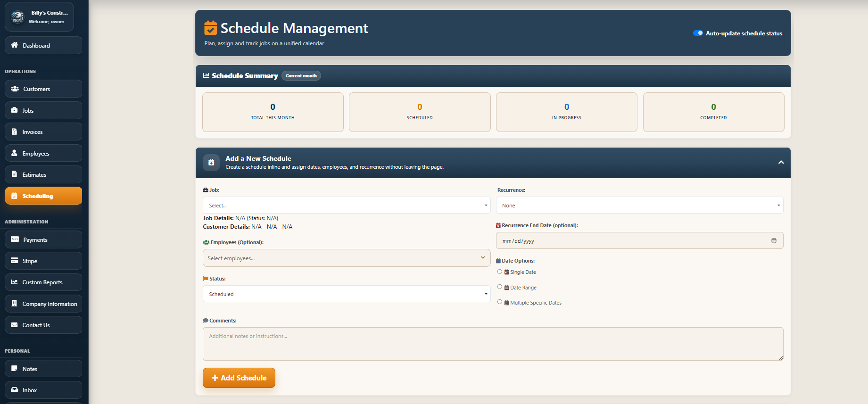Screen dimensions: 868x404
Task: Click the Inbox tray icon
Action: point(14,390)
